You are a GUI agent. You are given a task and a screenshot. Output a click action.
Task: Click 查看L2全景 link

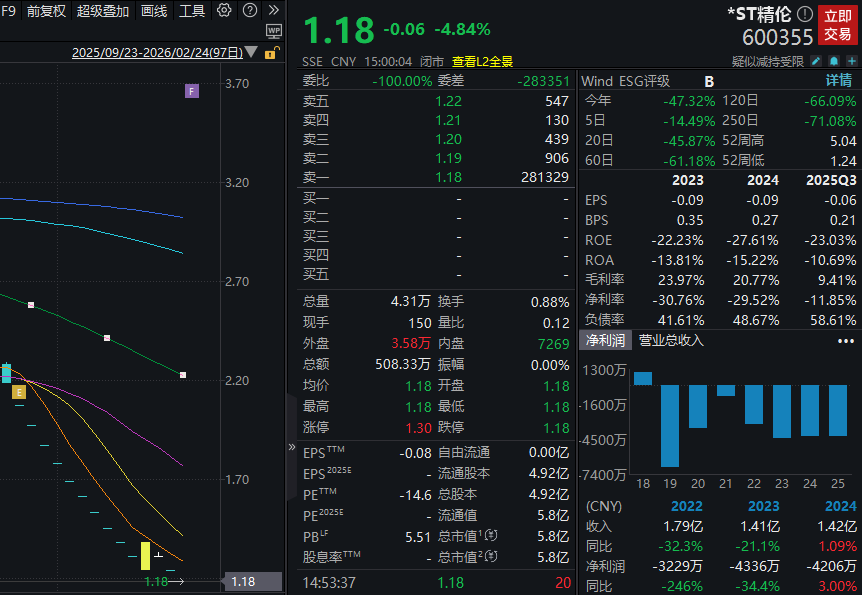(482, 62)
